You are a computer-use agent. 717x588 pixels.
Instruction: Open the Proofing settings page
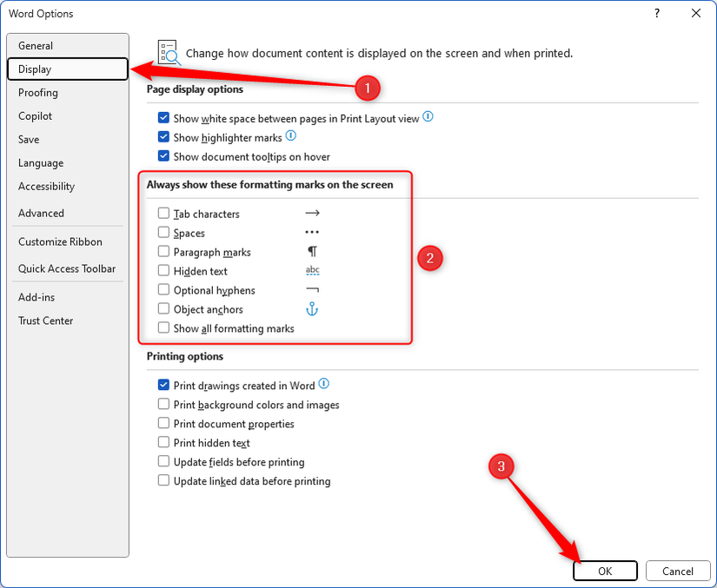click(37, 92)
